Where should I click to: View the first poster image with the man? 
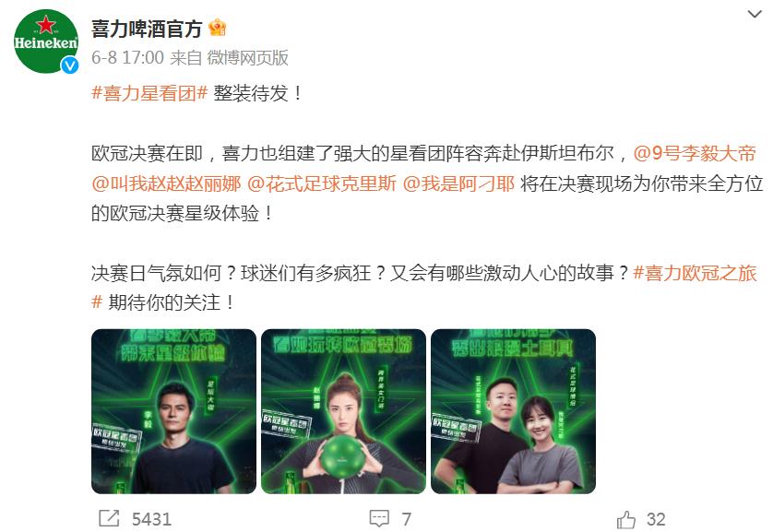(173, 411)
